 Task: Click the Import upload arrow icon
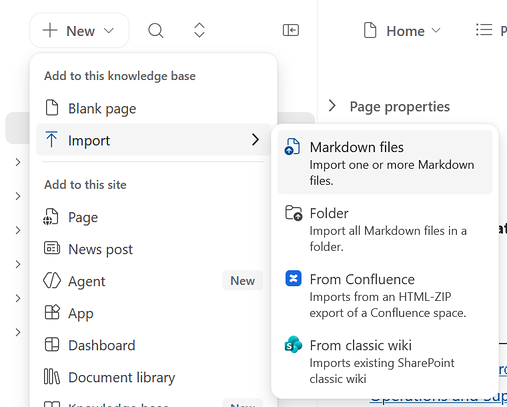point(51,139)
